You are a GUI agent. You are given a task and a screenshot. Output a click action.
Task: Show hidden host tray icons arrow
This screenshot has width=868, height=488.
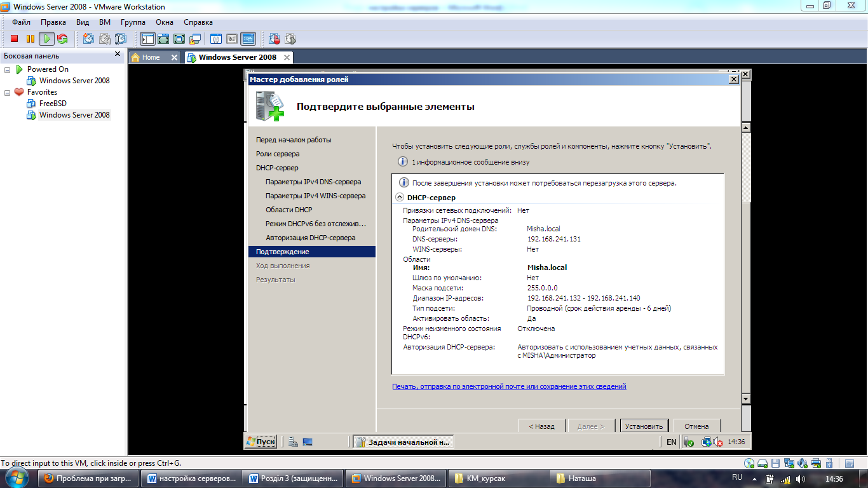tap(754, 478)
